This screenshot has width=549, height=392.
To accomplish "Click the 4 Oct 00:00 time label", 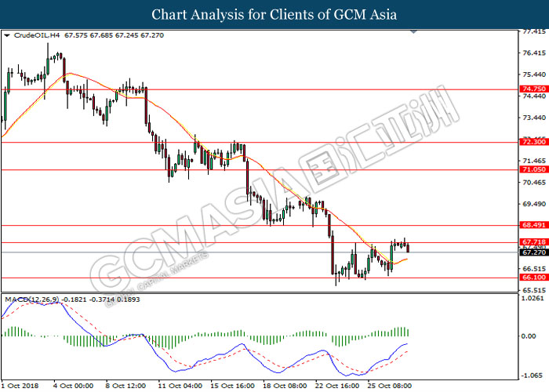I will coord(74,386).
